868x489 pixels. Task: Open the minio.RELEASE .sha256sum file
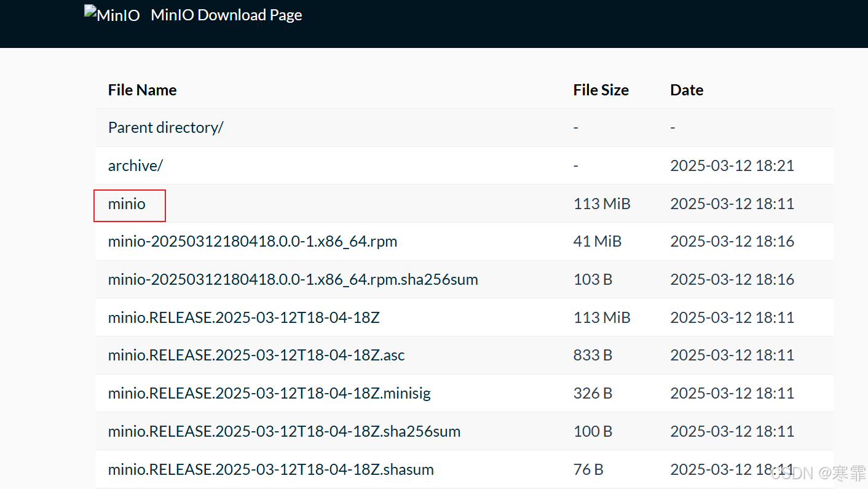[x=284, y=431]
